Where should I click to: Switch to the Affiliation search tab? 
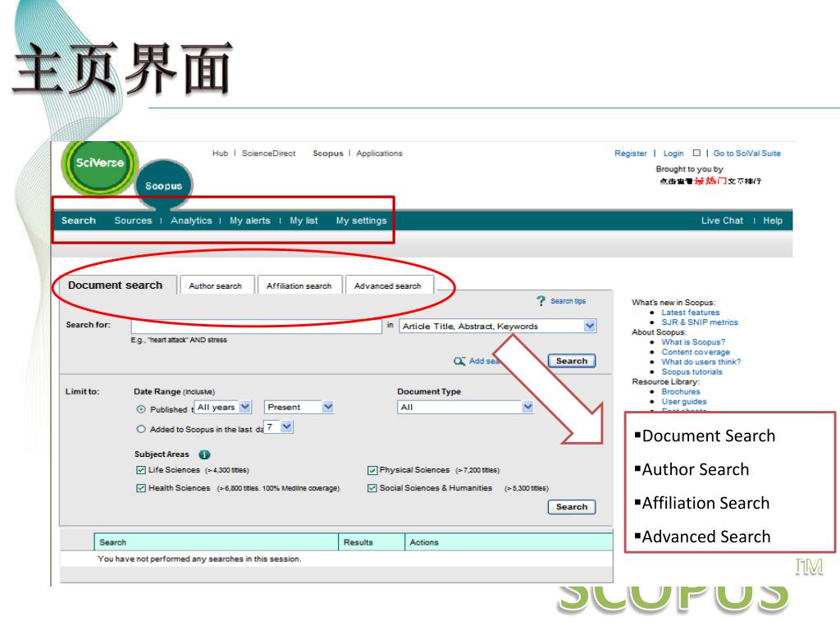pos(299,285)
